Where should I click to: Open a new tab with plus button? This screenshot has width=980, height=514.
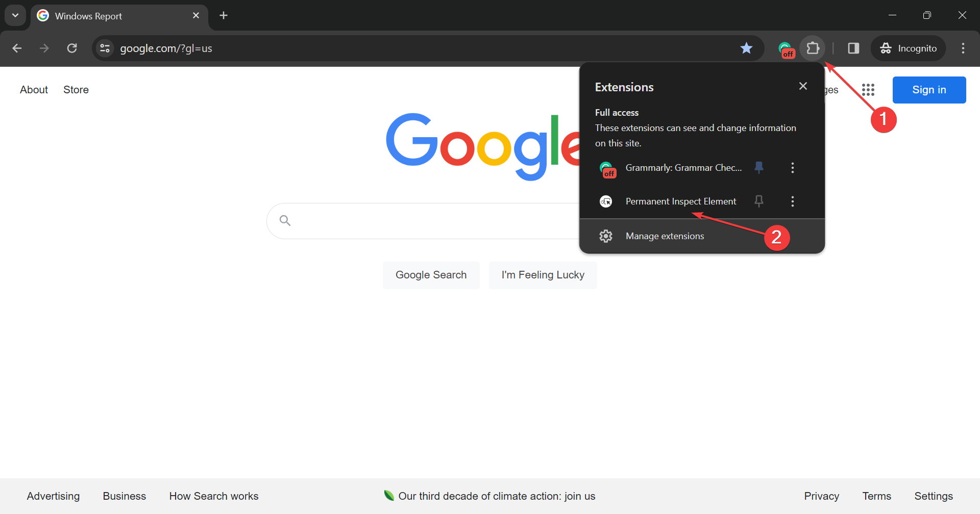[224, 16]
